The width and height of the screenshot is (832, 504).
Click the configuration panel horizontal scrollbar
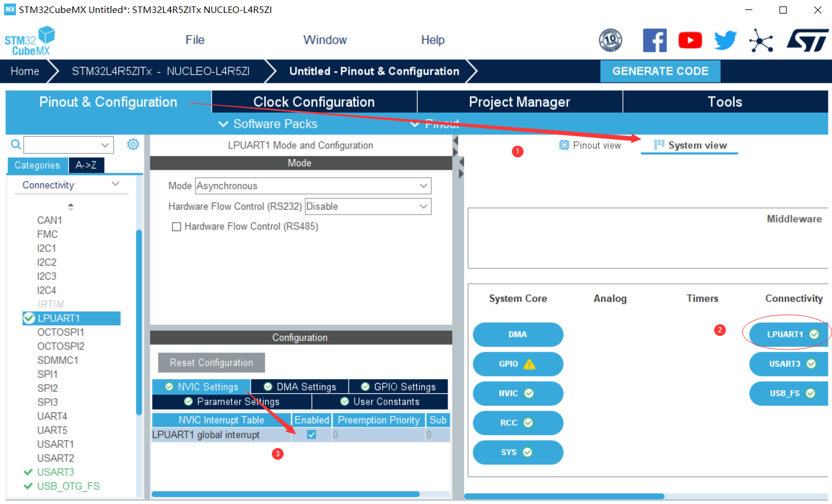click(285, 494)
